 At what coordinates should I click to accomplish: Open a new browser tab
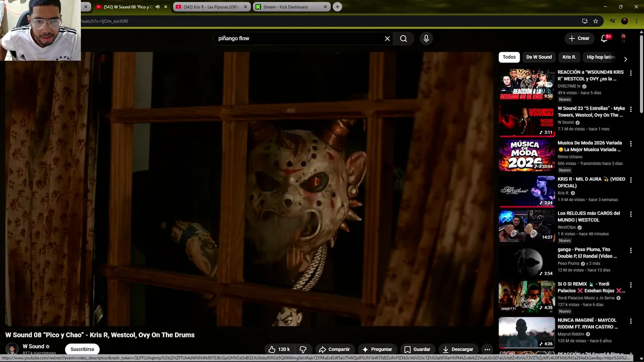pyautogui.click(x=337, y=7)
